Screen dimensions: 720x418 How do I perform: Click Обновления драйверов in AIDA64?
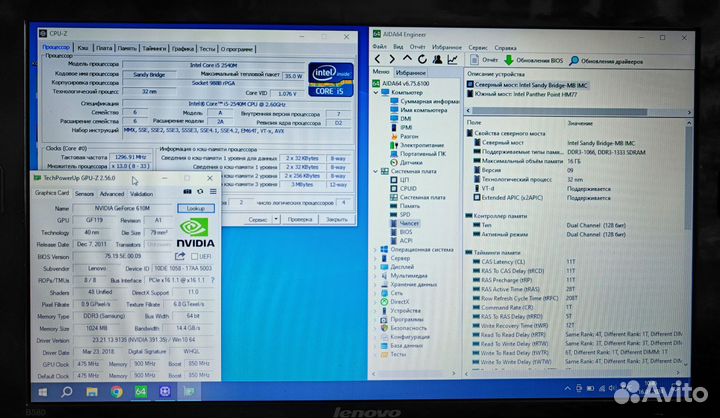click(606, 61)
